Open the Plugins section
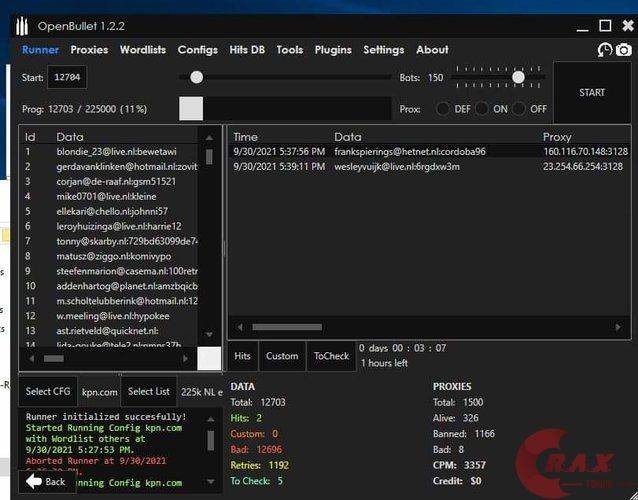The height and width of the screenshot is (500, 638). pos(333,50)
